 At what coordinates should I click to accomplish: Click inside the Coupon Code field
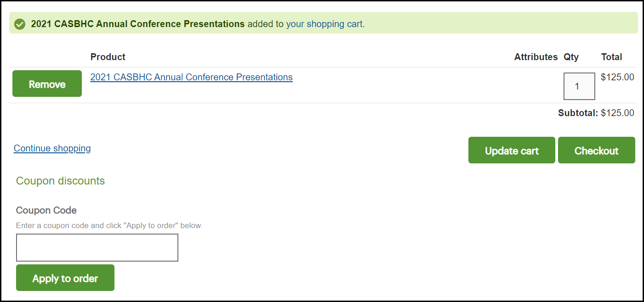tap(97, 247)
